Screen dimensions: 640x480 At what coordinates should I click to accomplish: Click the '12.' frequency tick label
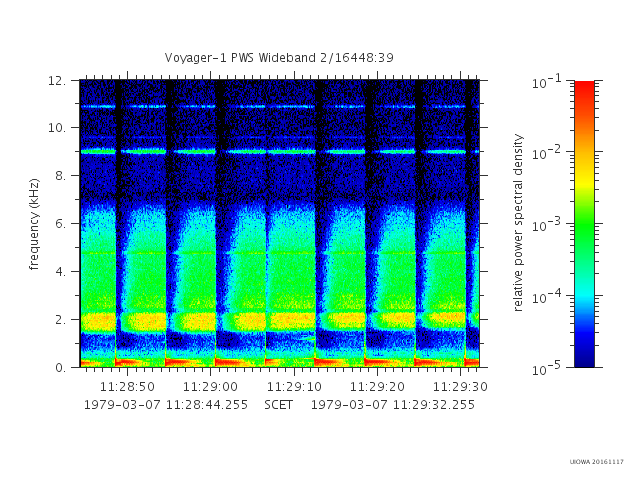point(57,81)
